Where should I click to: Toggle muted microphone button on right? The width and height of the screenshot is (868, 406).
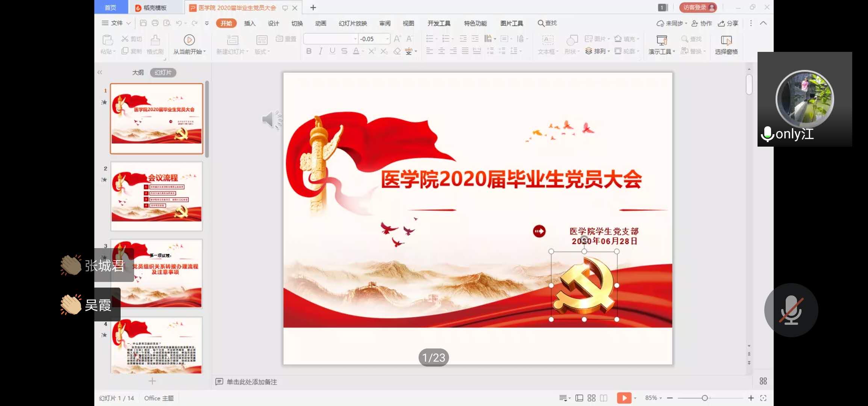pyautogui.click(x=791, y=310)
